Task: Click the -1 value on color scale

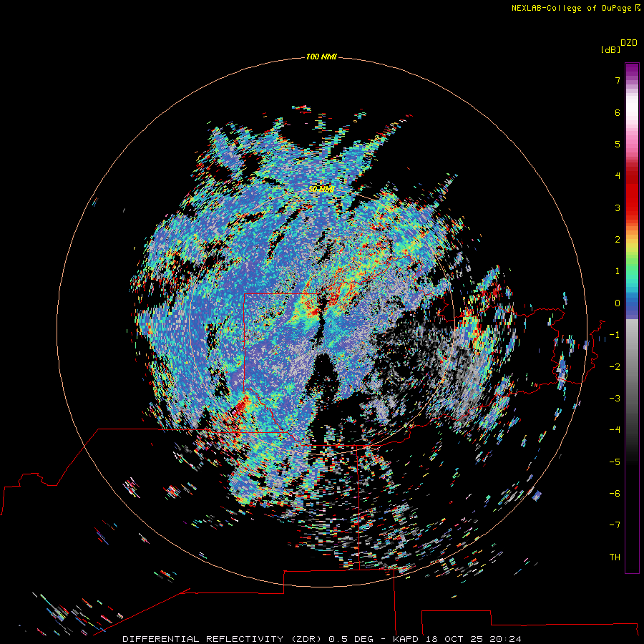Action: point(615,335)
